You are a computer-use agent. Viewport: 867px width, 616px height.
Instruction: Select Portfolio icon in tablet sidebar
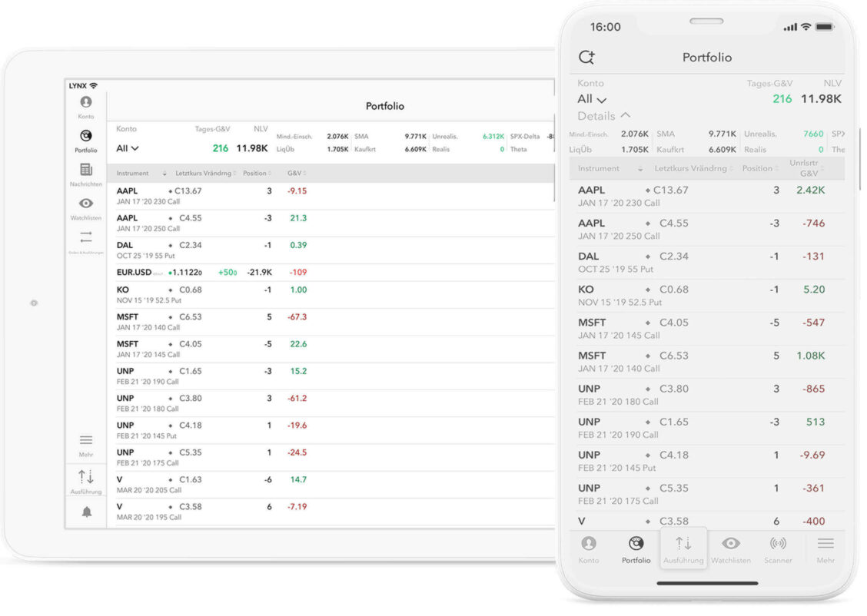click(x=86, y=136)
